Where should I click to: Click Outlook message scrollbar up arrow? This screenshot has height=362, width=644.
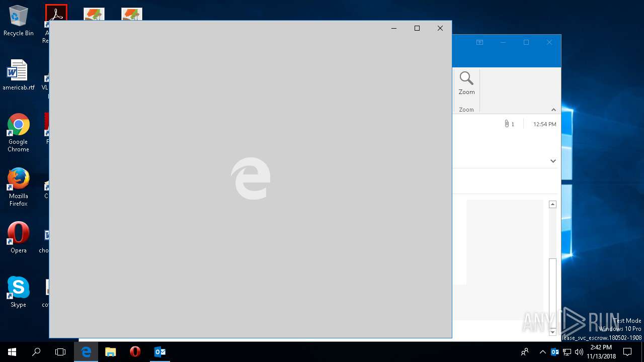552,204
